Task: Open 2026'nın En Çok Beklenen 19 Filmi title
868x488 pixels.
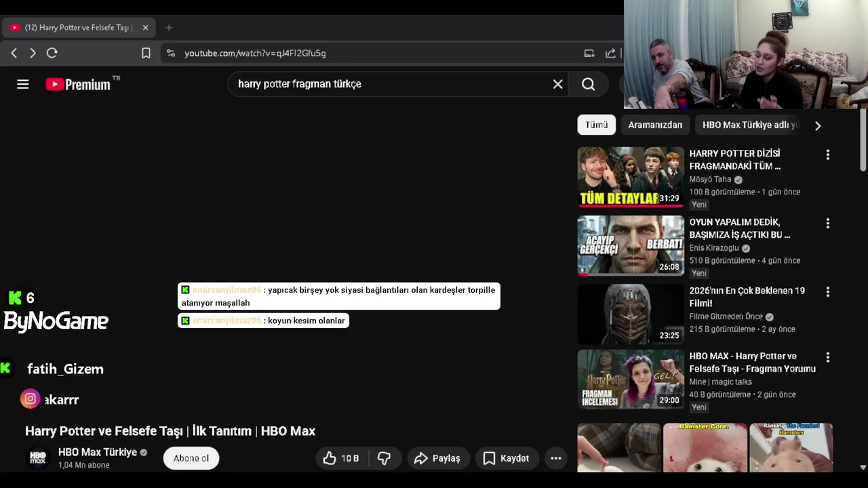Action: click(747, 297)
